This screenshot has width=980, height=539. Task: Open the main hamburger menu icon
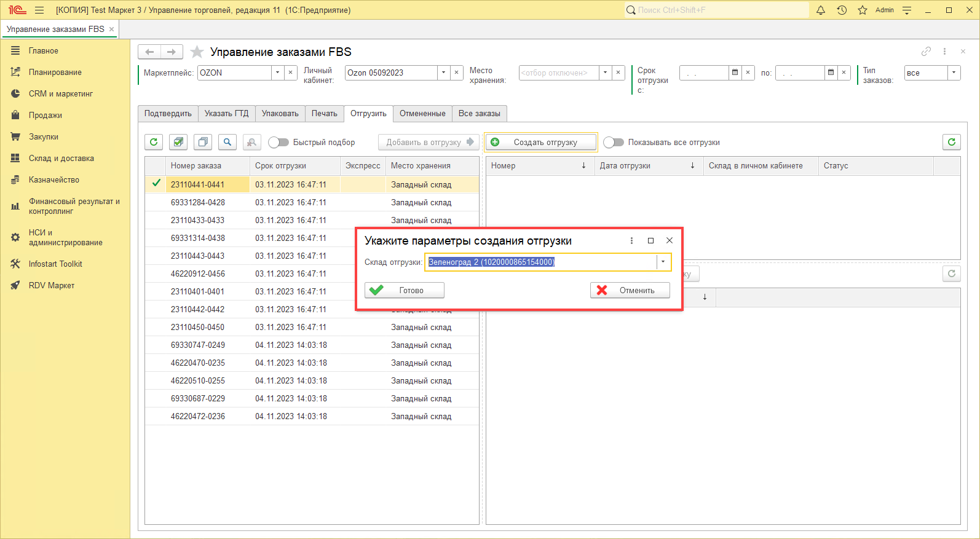[39, 10]
